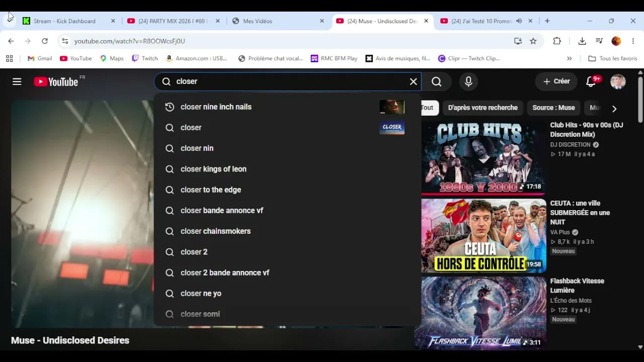
Task: Select suggestion closer nin
Action: point(287,148)
